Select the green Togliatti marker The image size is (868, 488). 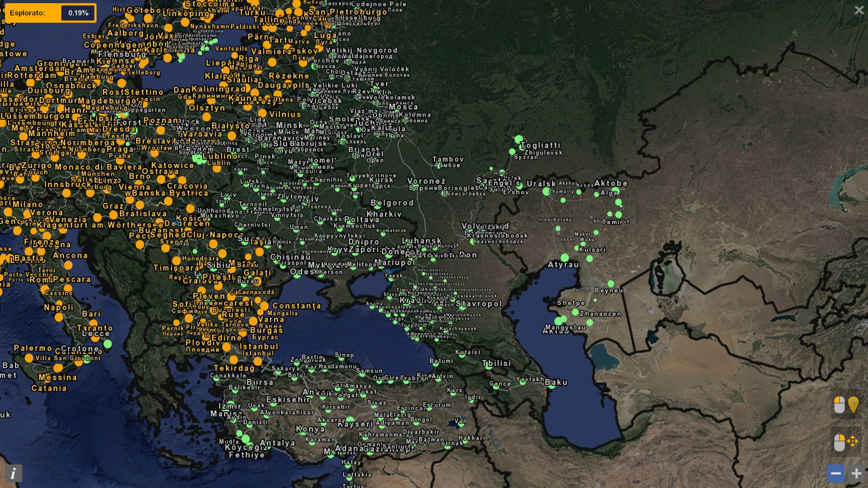pos(519,139)
